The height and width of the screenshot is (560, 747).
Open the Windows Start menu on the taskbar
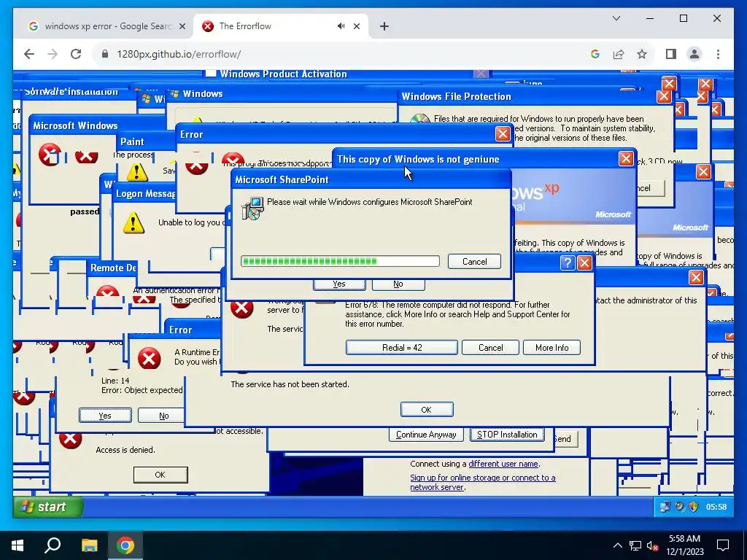point(18,545)
